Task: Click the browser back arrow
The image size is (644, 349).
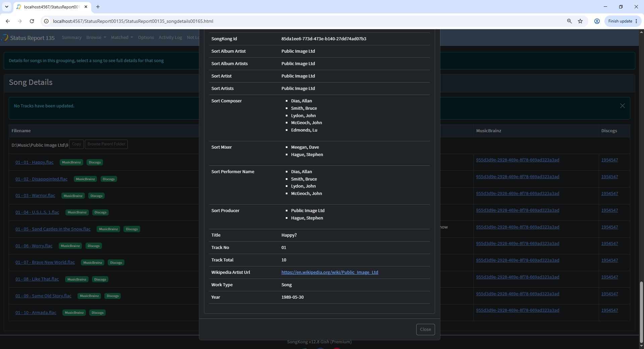Action: click(x=8, y=21)
